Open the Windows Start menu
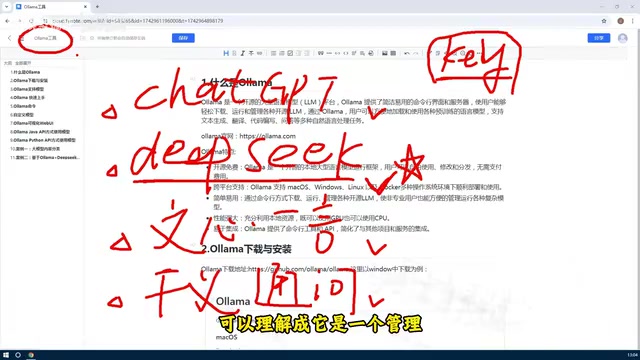 pos(6,355)
